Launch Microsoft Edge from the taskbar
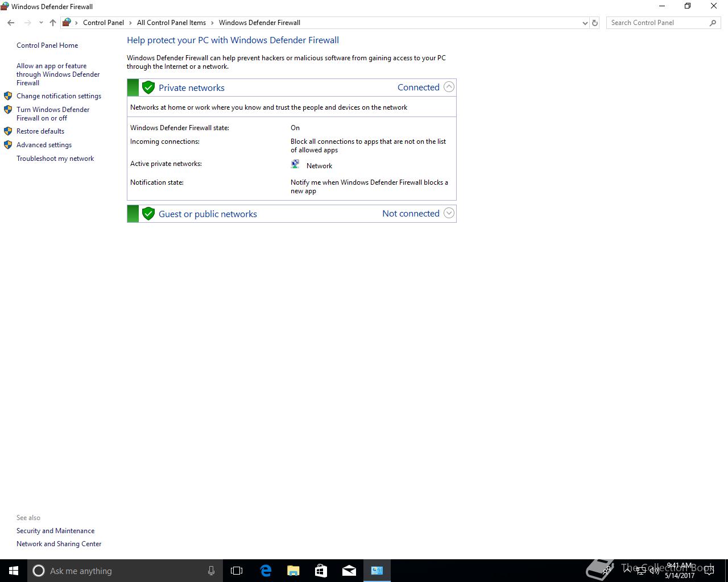 point(266,571)
